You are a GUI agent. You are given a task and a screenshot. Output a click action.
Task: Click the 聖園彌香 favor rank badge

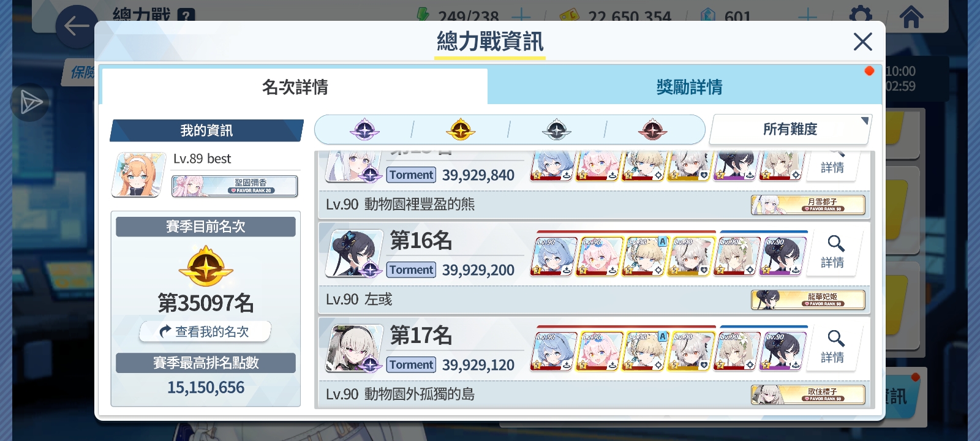(x=235, y=186)
